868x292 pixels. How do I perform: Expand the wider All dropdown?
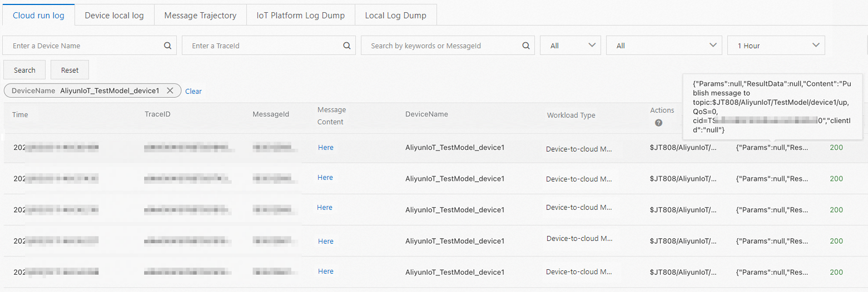click(x=666, y=46)
